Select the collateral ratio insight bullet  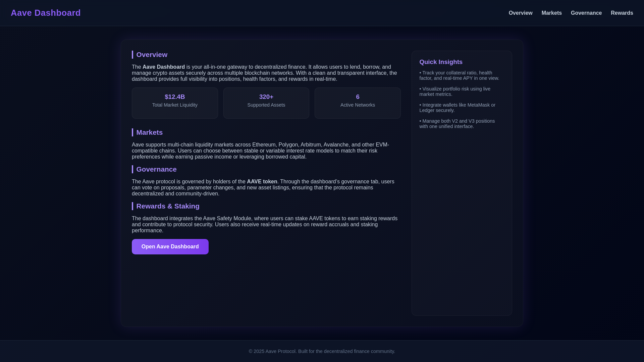click(x=459, y=75)
